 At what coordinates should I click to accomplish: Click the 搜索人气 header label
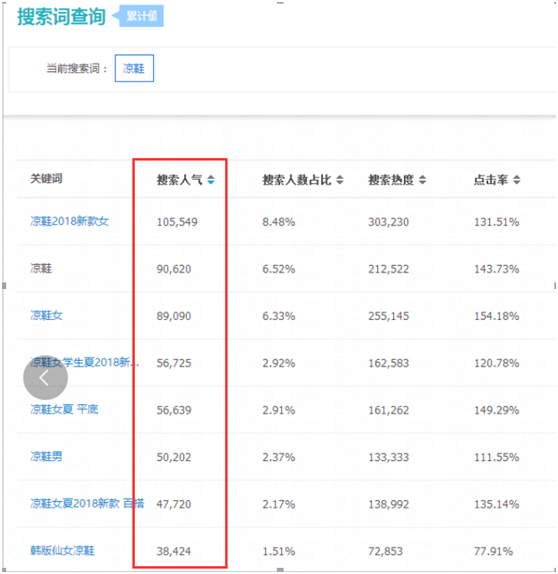pyautogui.click(x=179, y=180)
